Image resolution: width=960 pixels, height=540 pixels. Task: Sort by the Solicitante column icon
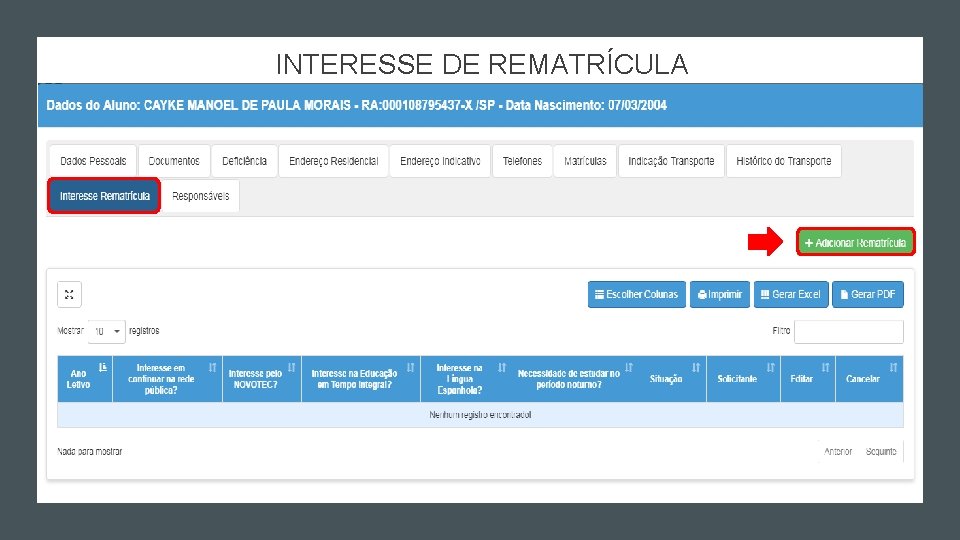[770, 367]
